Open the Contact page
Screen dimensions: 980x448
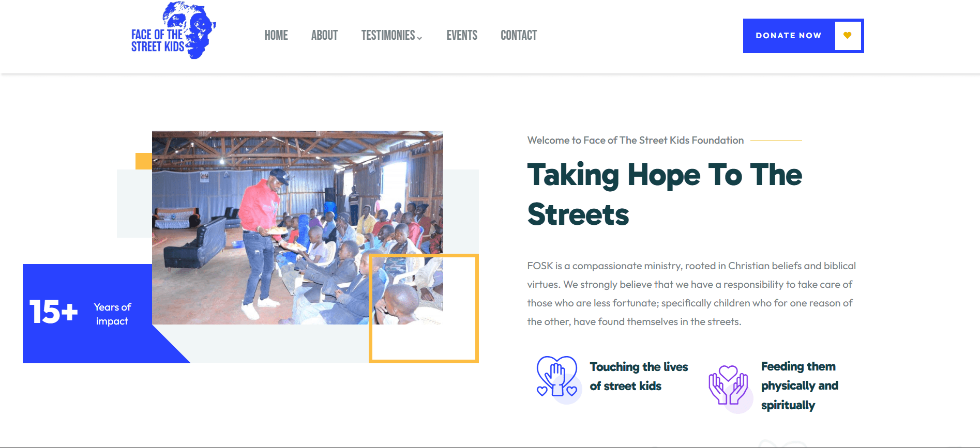[x=519, y=36]
